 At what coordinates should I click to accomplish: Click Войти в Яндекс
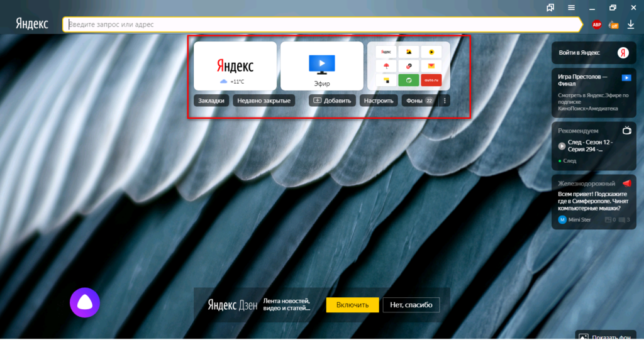(579, 53)
